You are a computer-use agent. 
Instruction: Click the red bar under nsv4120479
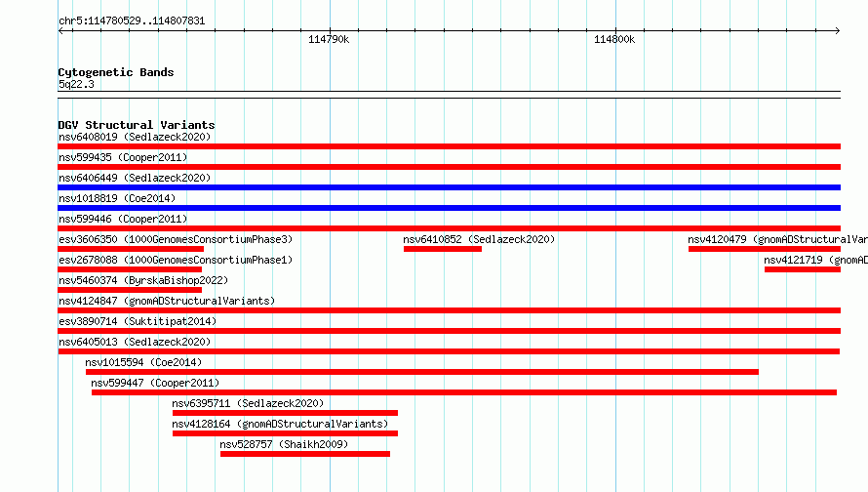765,249
